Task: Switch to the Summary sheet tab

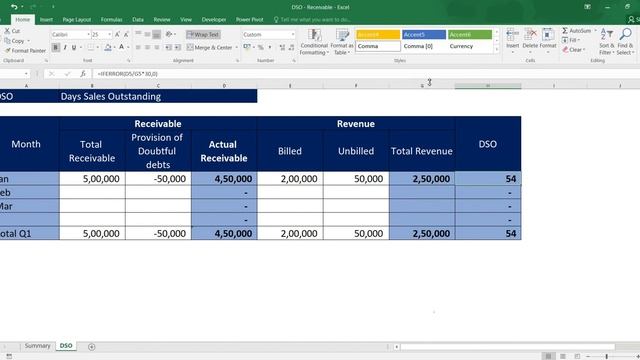Action: coord(37,346)
